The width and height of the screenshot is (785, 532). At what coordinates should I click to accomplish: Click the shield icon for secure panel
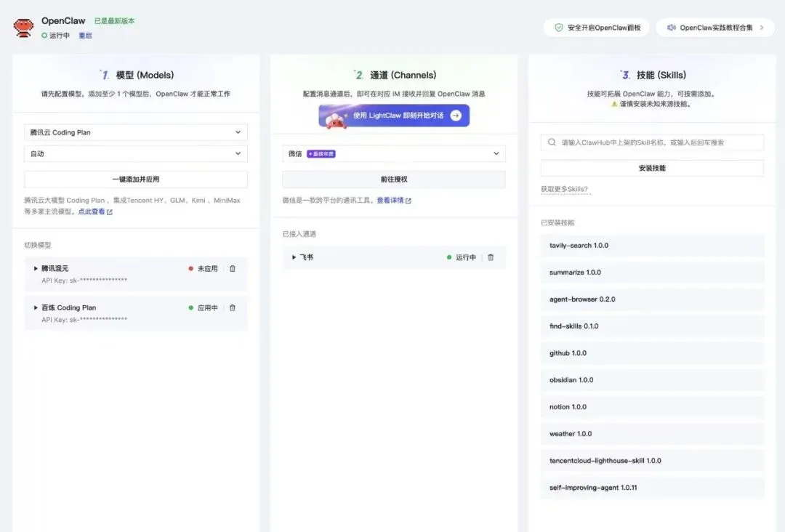pyautogui.click(x=559, y=28)
